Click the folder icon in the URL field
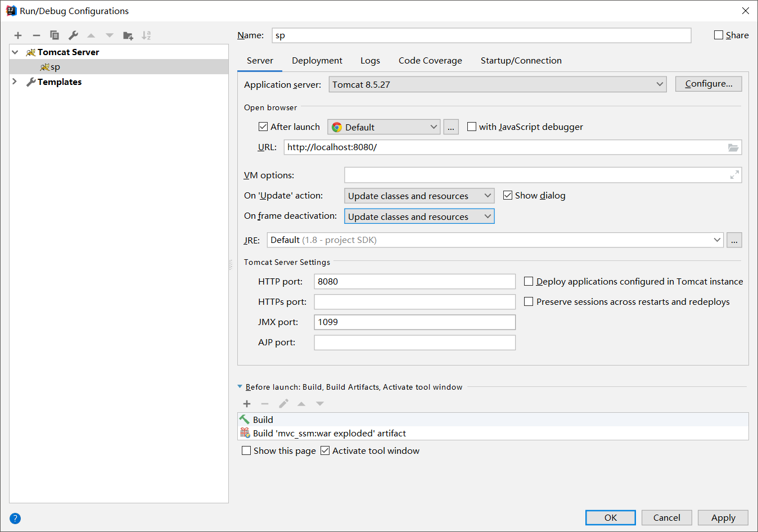The width and height of the screenshot is (758, 532). tap(733, 147)
